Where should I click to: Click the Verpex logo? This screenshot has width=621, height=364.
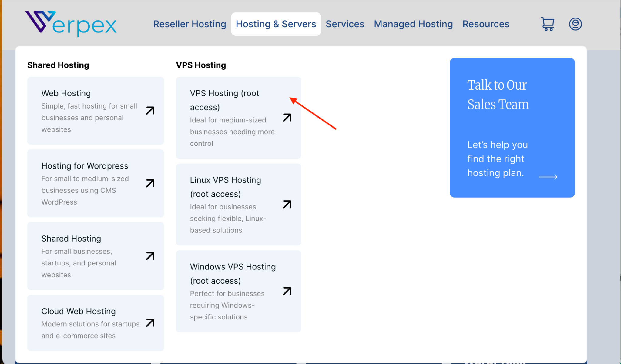click(71, 24)
